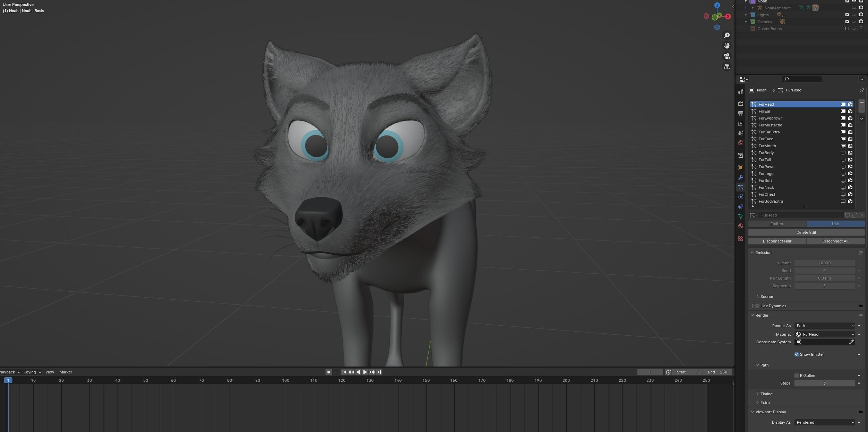Enable the B-Spline checkbox
The width and height of the screenshot is (868, 432).
point(796,376)
